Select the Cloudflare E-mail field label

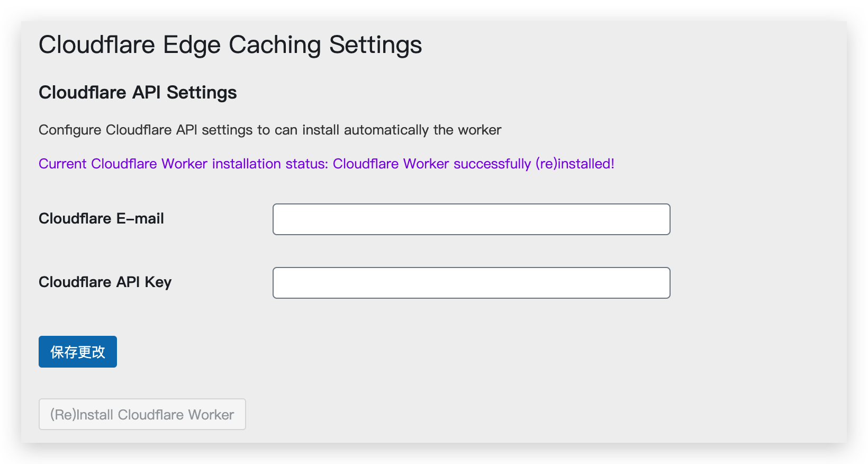pos(101,219)
